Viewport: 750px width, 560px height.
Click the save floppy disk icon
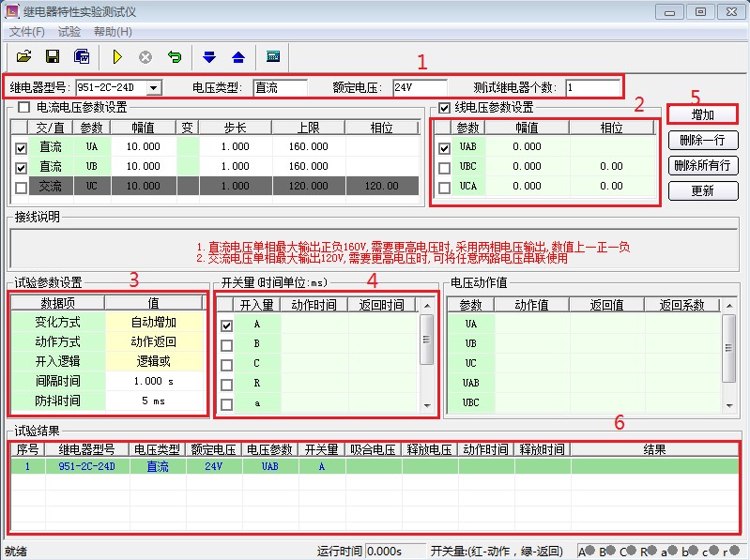(x=53, y=56)
